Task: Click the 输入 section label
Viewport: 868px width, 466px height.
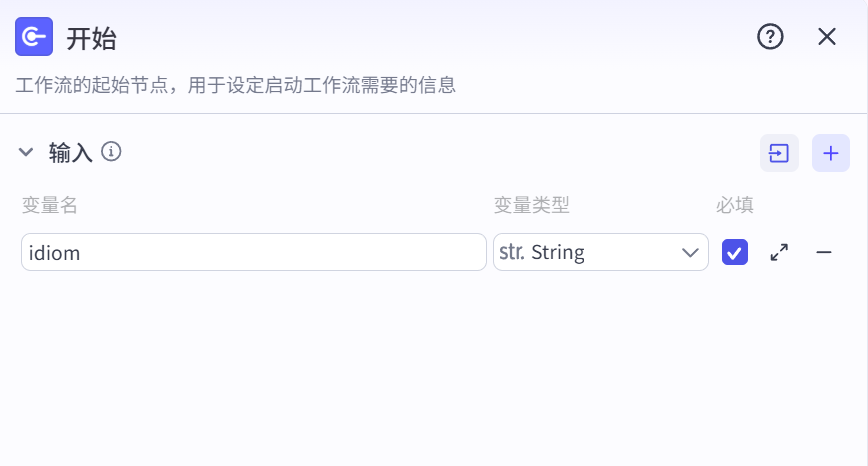Action: (70, 152)
